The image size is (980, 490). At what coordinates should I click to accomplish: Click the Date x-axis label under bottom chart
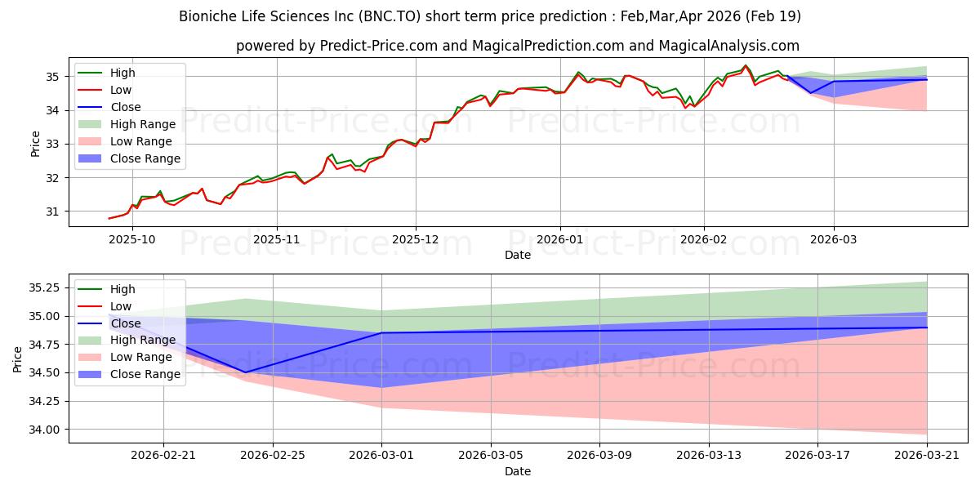(x=518, y=471)
